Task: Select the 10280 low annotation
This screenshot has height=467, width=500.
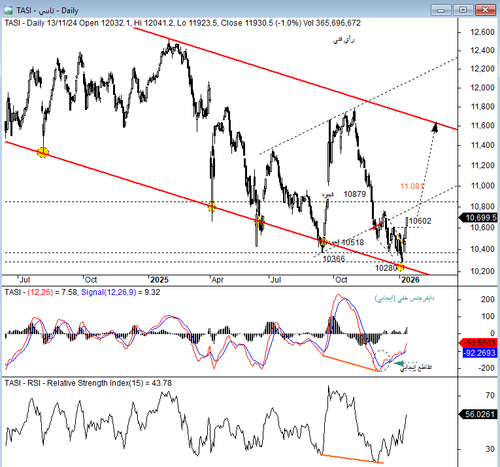Action: (x=386, y=268)
